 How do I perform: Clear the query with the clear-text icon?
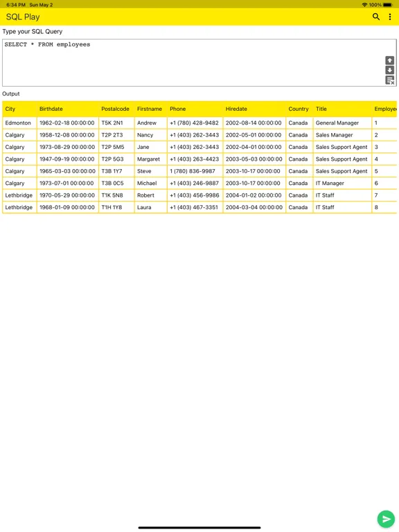coord(390,80)
